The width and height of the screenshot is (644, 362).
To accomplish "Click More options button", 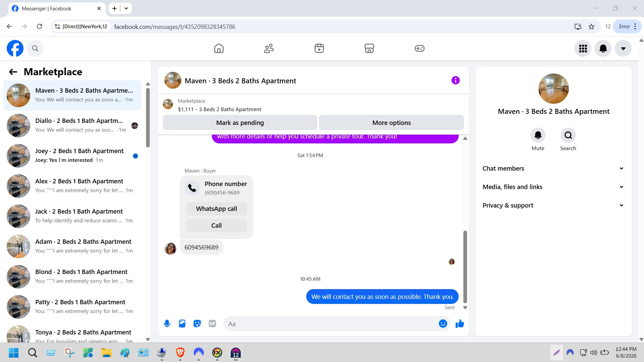I will pyautogui.click(x=392, y=123).
